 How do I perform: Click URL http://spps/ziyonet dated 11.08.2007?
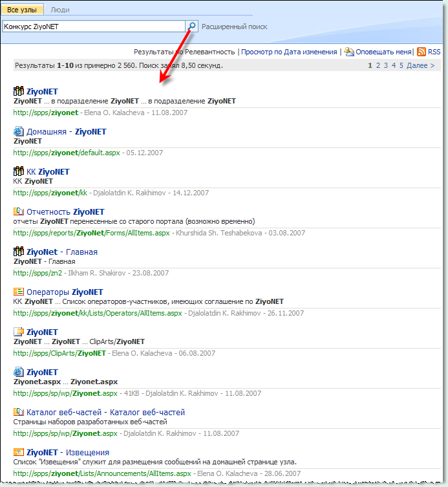click(x=46, y=113)
